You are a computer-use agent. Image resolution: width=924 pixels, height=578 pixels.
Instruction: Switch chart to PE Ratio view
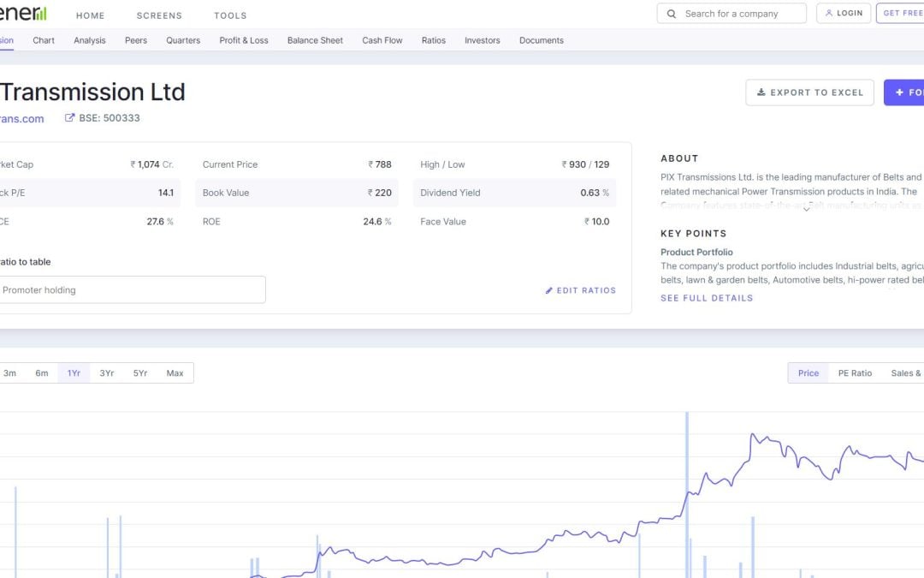point(855,372)
